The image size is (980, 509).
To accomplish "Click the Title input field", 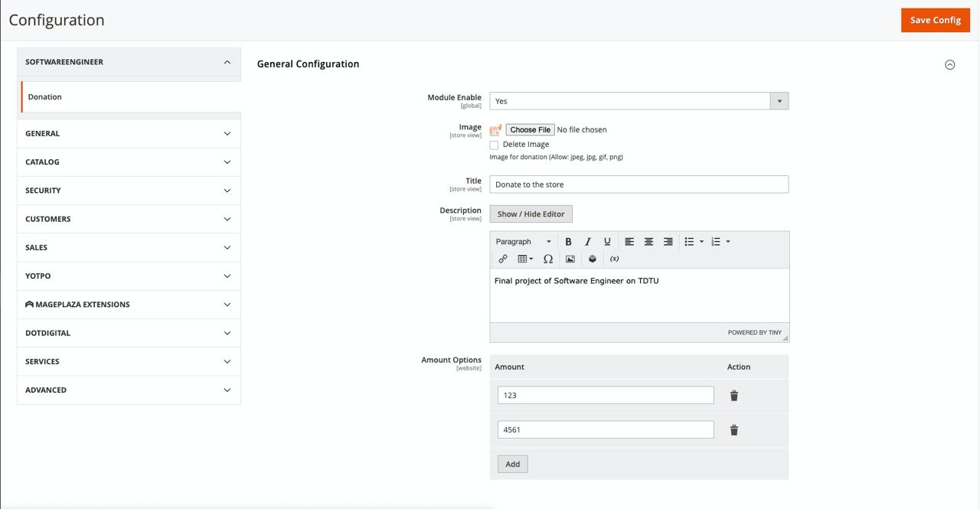I will pos(639,184).
